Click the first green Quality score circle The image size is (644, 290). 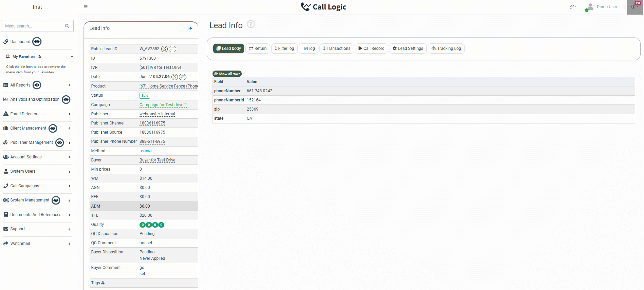click(143, 225)
